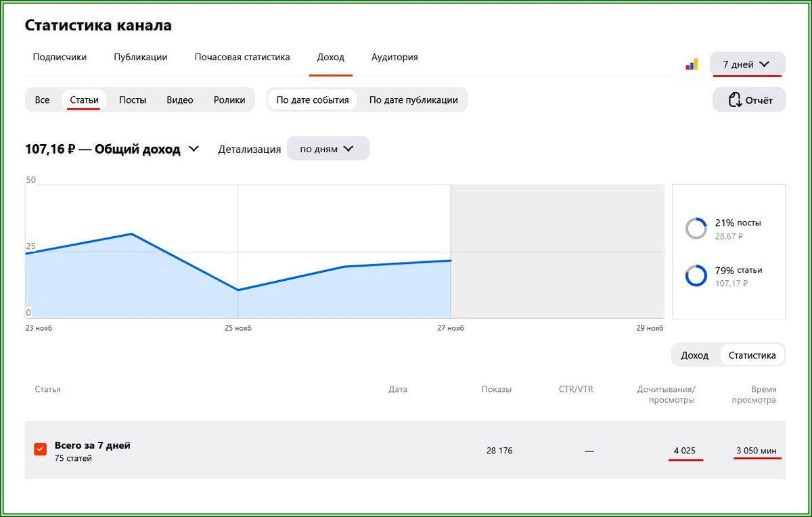Open the по дням detail dropdown

tap(328, 149)
